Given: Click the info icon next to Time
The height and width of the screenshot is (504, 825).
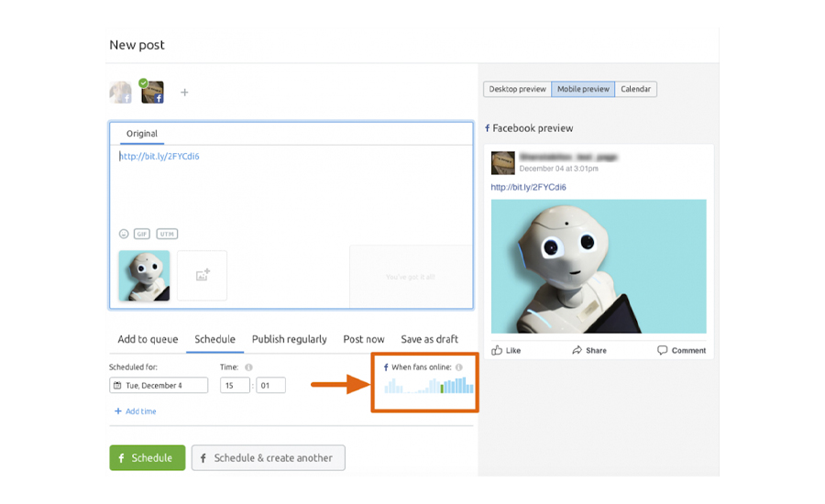Looking at the screenshot, I should (x=248, y=367).
